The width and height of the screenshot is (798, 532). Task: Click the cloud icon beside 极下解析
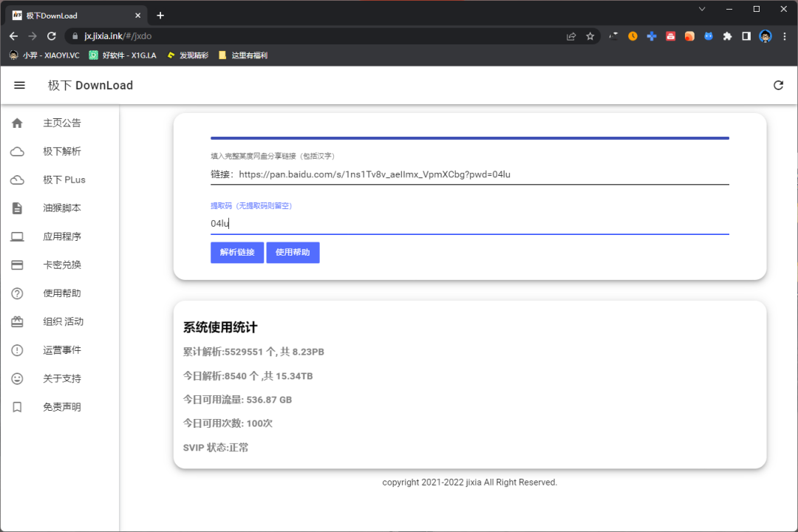[x=17, y=151]
